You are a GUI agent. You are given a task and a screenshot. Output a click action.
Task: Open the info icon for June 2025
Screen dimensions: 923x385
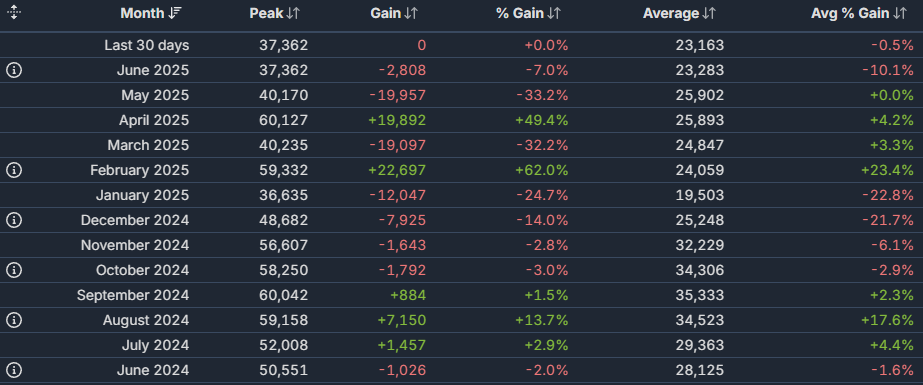tap(14, 70)
